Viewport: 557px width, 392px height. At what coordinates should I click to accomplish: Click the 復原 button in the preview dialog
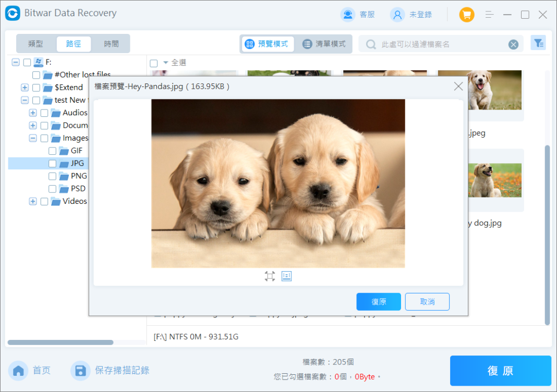(379, 301)
